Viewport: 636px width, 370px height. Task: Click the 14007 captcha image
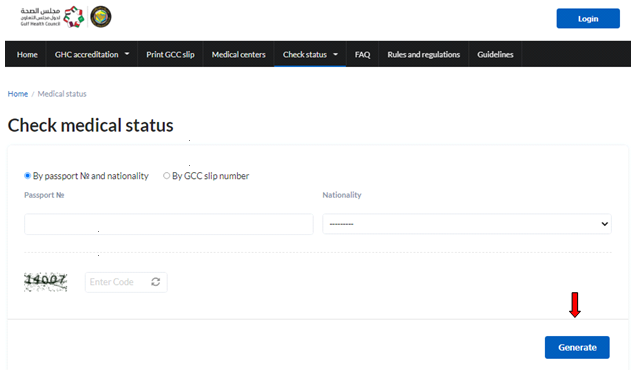click(x=45, y=282)
